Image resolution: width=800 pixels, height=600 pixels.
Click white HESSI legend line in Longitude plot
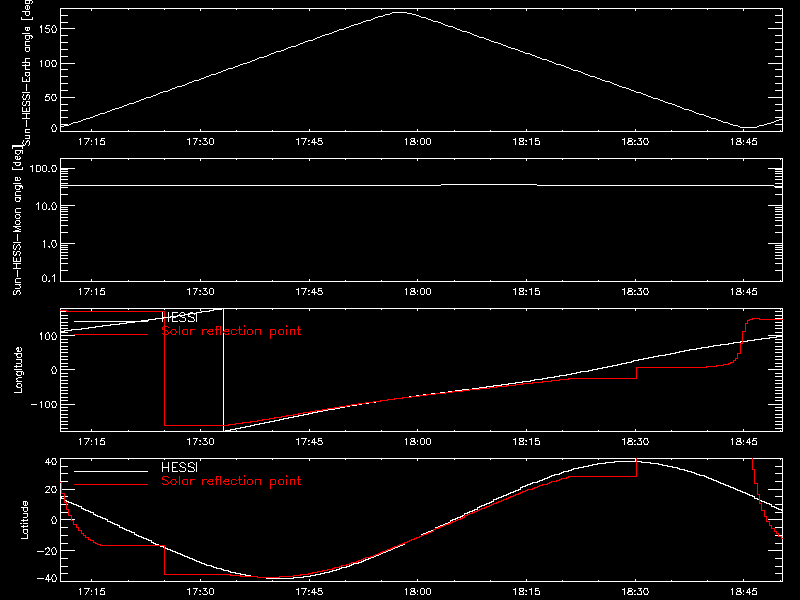[x=111, y=321]
